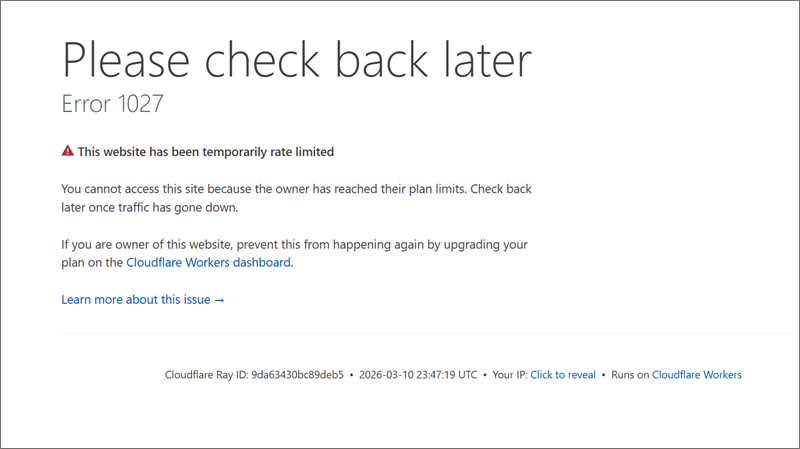Image resolution: width=800 pixels, height=449 pixels.
Task: Click the Ray ID value 9da63430bc89deb5
Action: (x=298, y=375)
